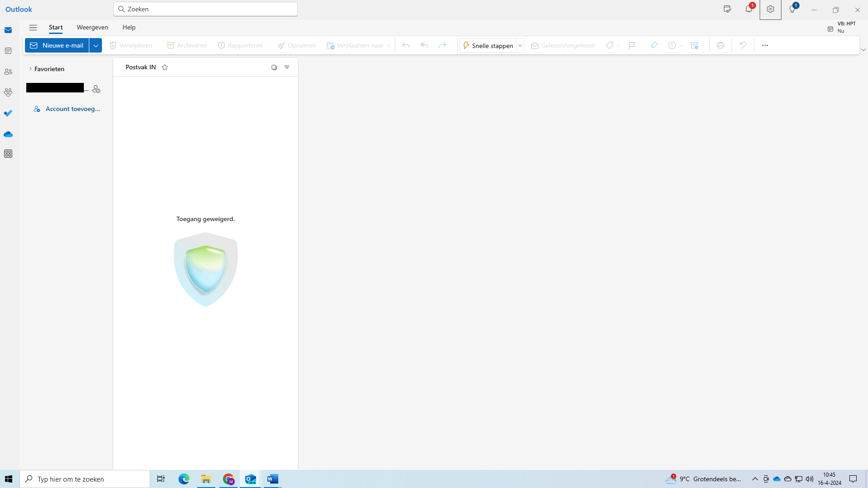The width and height of the screenshot is (868, 488).
Task: Click the Gelezen/ongelezen button
Action: 563,45
